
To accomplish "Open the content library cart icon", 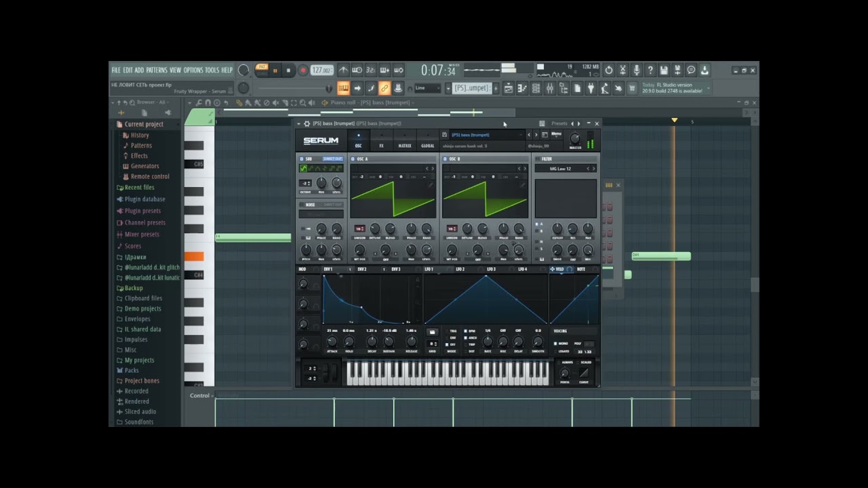I will click(x=632, y=88).
